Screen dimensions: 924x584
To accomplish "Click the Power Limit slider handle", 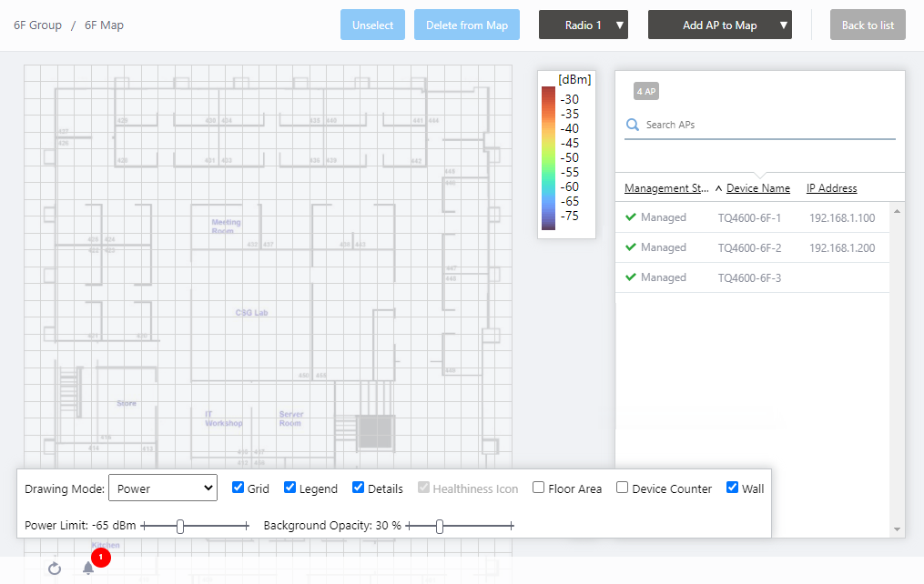I will [x=180, y=526].
